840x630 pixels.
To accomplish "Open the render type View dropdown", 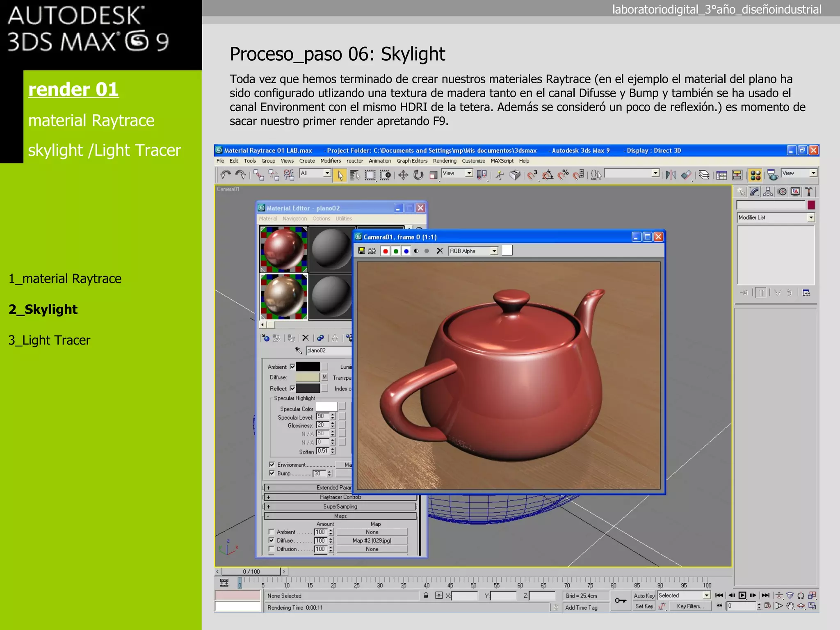I will click(x=799, y=173).
